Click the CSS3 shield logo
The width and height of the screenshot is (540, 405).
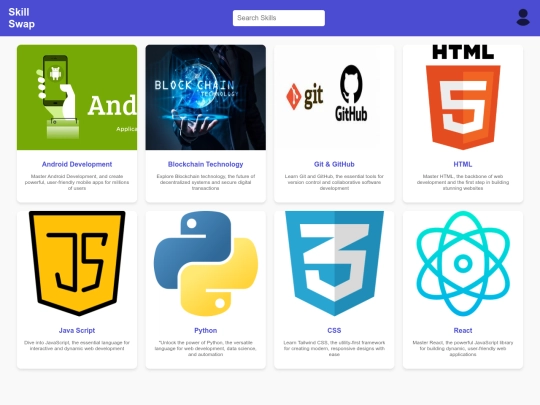pyautogui.click(x=334, y=263)
